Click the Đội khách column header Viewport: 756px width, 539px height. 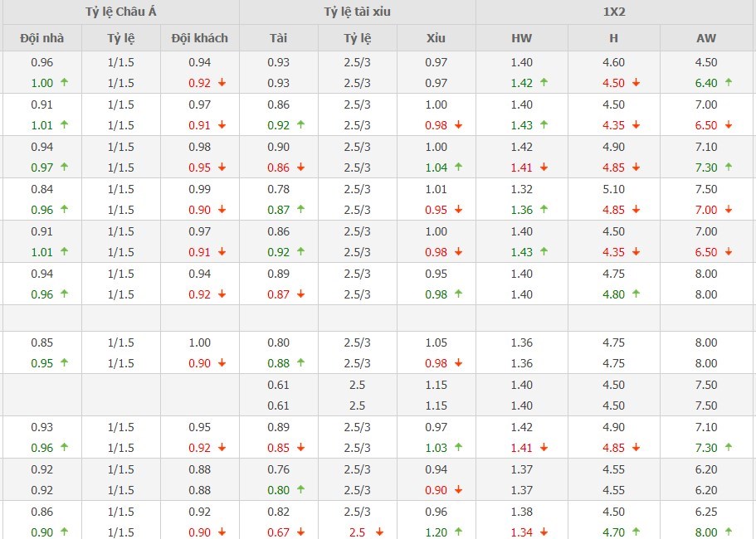[199, 38]
